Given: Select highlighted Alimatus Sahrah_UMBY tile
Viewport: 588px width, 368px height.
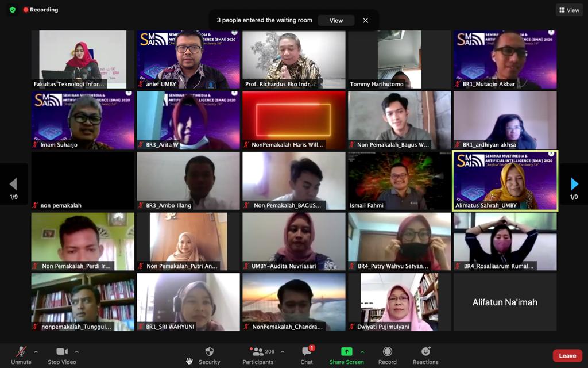Looking at the screenshot, I should [x=505, y=181].
